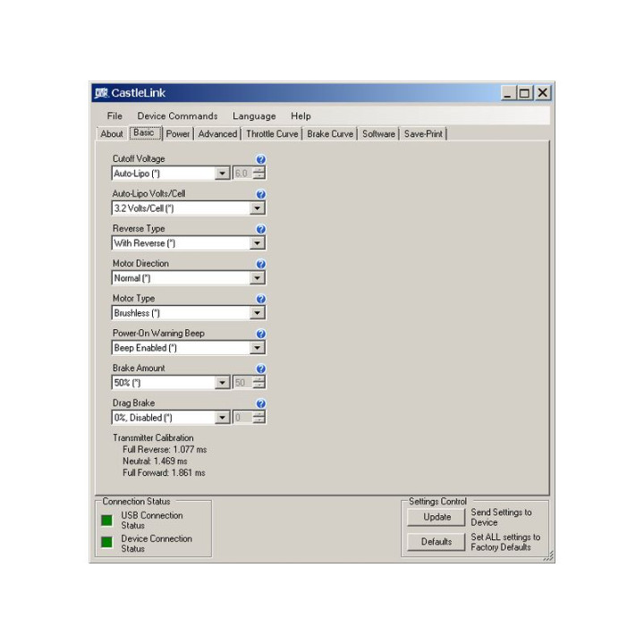Click the Drag Brake 0 value field

242,418
